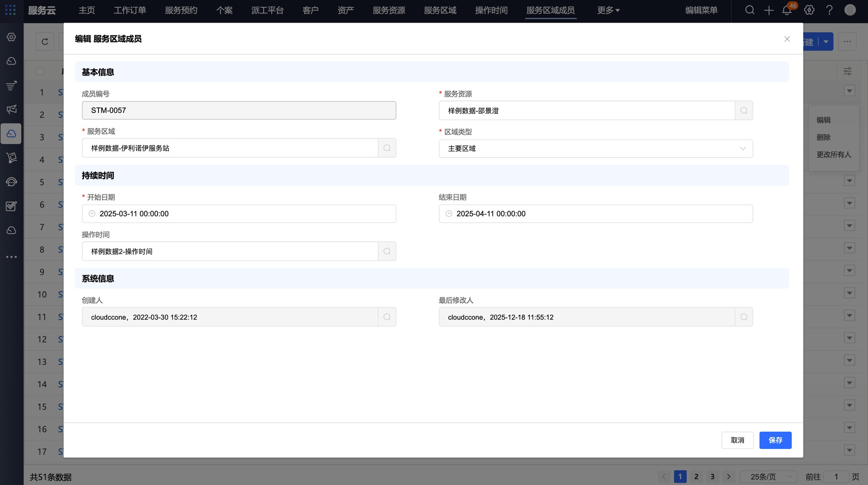Toggle the select-all checkbox in table header
This screenshot has width=868, height=485.
click(40, 71)
